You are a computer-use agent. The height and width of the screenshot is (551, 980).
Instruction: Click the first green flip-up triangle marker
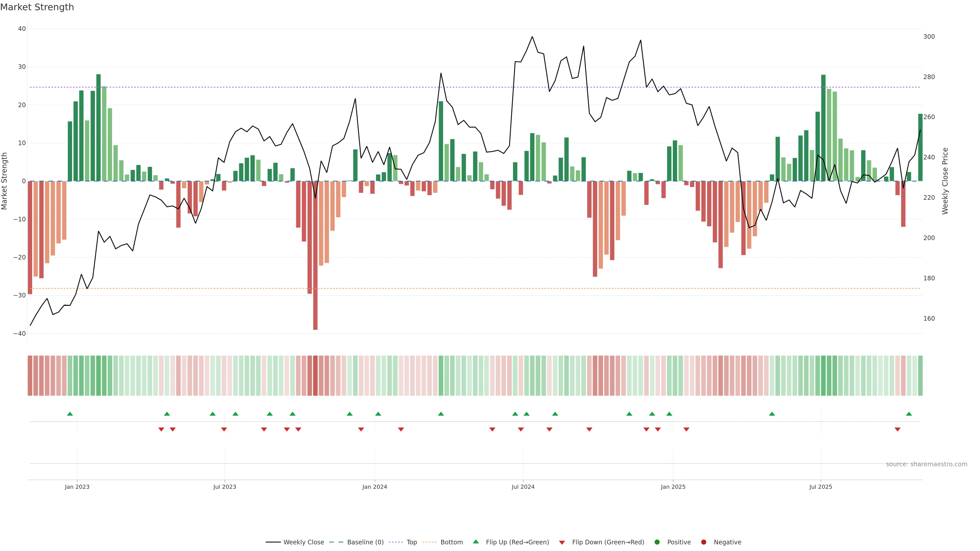(x=70, y=414)
